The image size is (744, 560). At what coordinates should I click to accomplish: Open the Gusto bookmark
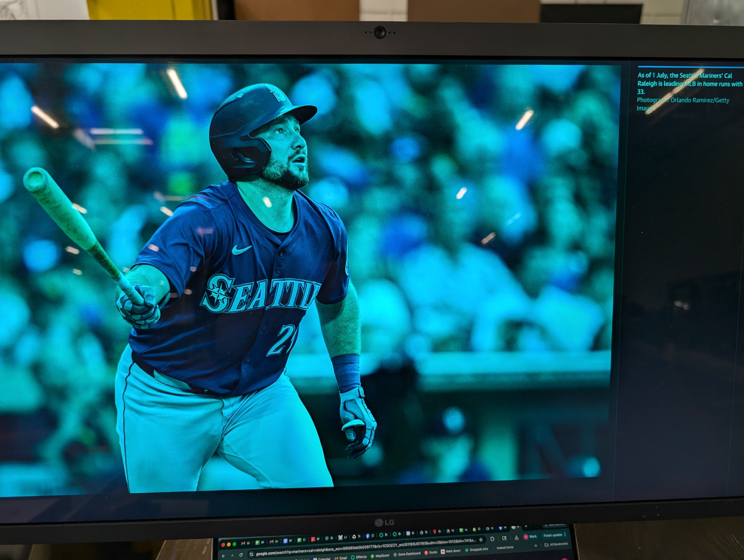pyautogui.click(x=431, y=552)
